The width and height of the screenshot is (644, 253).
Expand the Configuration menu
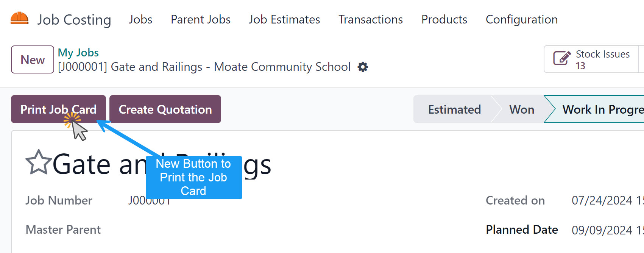(x=522, y=19)
